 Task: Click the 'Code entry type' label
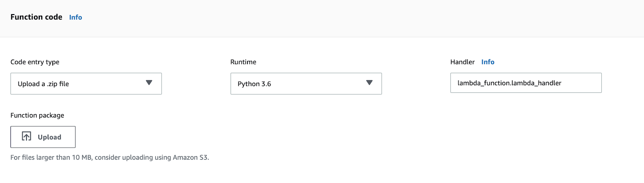35,62
